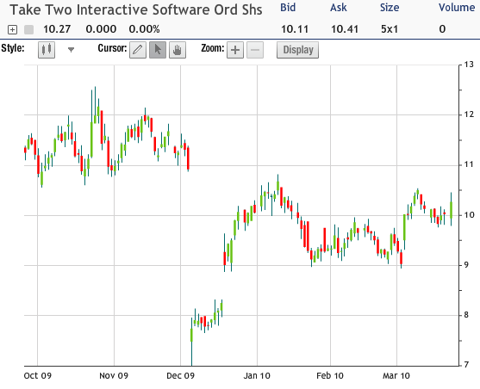Screen dimensions: 480x389
Task: Click the Mar 10 axis label
Action: click(396, 376)
